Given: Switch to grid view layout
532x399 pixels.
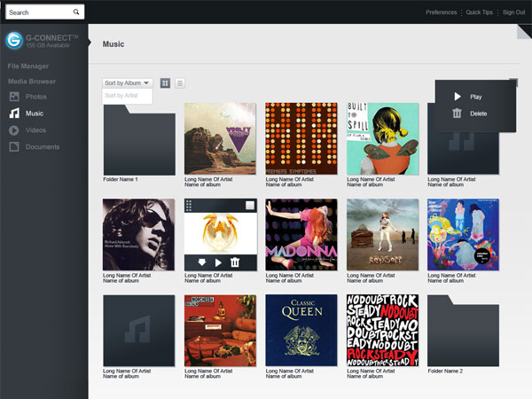Looking at the screenshot, I should [x=166, y=83].
